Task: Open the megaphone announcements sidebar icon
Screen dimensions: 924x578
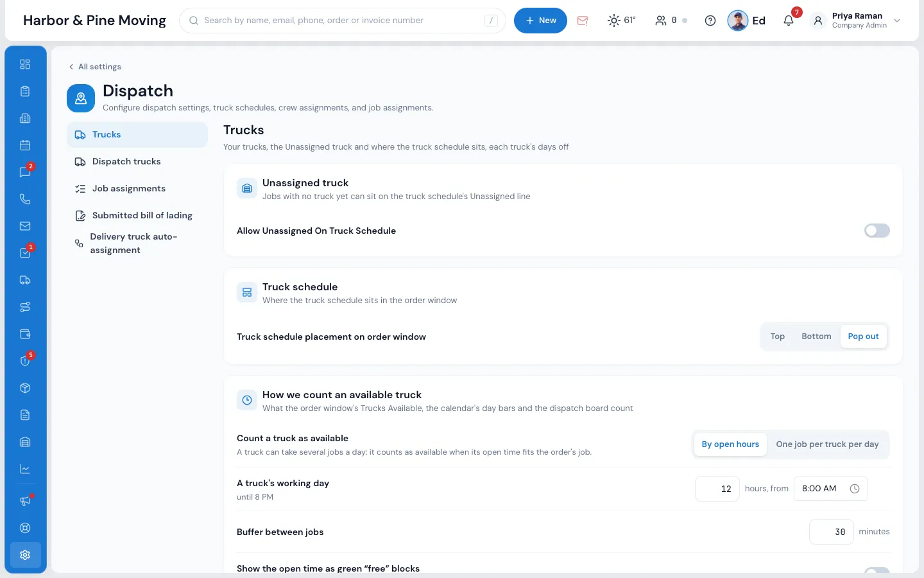Action: pyautogui.click(x=25, y=501)
